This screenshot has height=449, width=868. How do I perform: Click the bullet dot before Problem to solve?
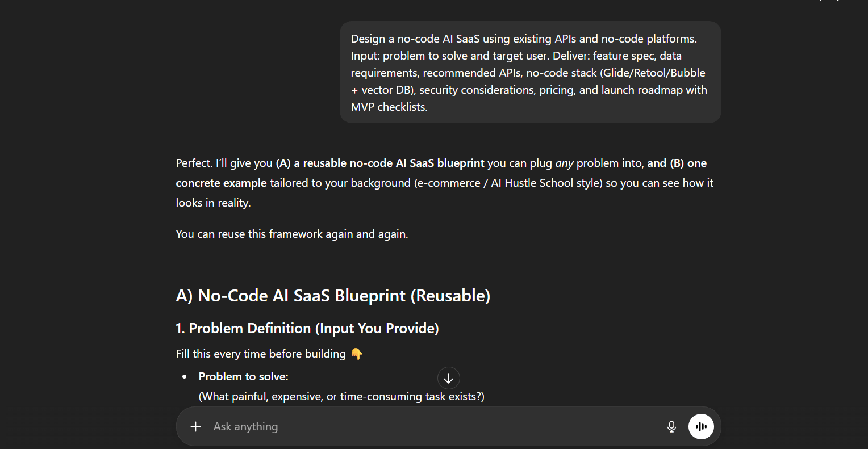coord(184,376)
